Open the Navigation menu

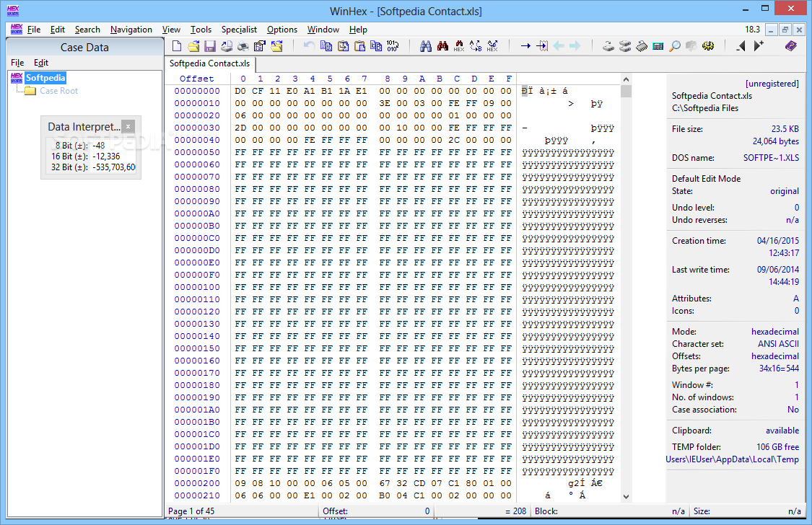[131, 30]
